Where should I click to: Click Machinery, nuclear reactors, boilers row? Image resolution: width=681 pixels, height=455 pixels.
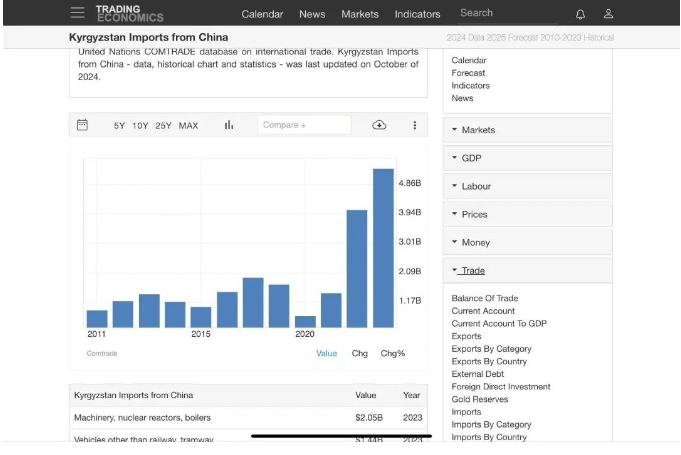point(248,418)
